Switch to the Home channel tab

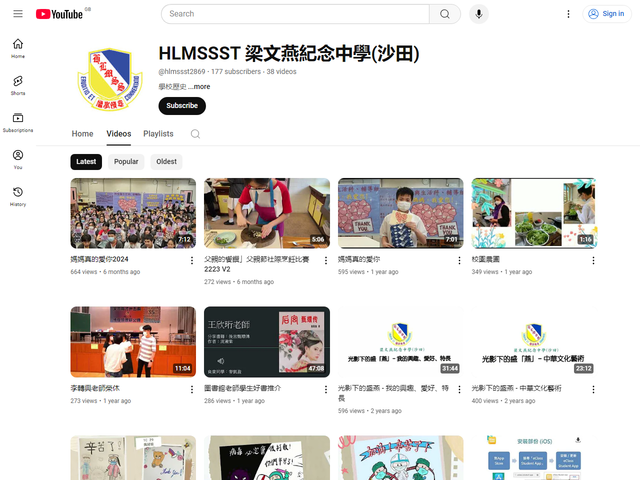tap(82, 134)
